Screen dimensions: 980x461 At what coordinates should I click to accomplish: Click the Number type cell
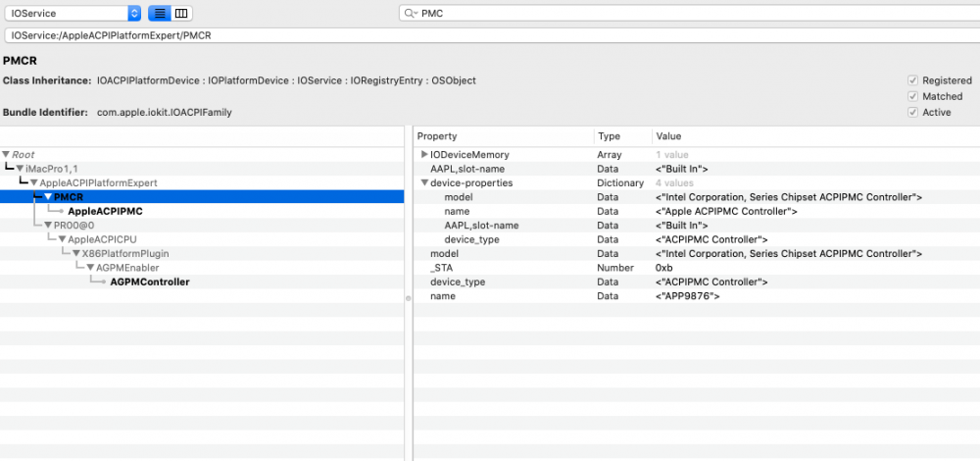click(614, 268)
